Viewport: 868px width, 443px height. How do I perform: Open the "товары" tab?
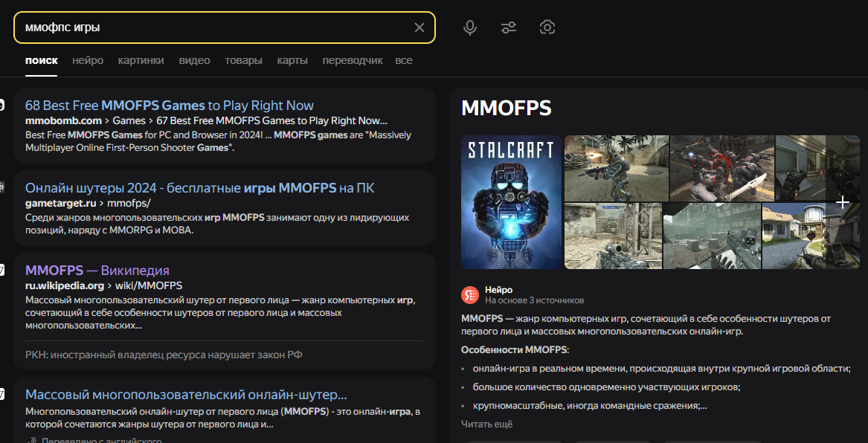pyautogui.click(x=243, y=60)
